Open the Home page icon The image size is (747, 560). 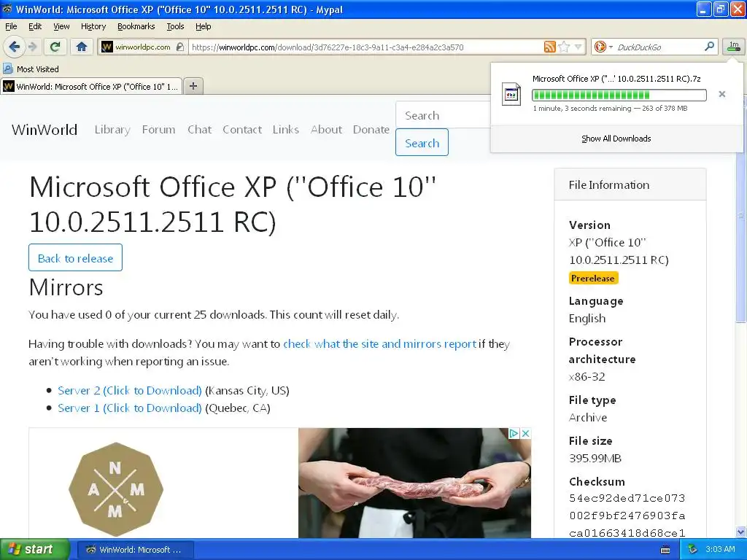(x=82, y=47)
